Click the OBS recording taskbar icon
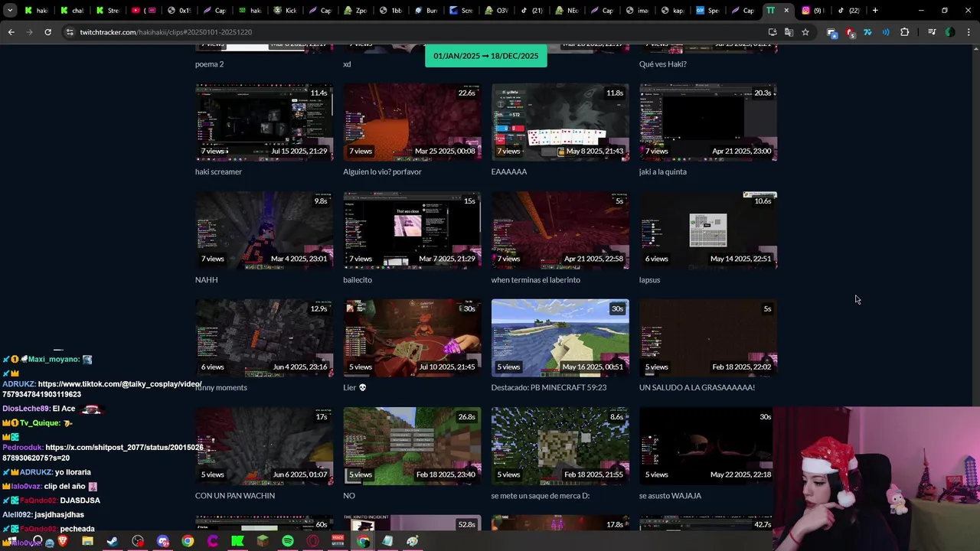Image resolution: width=980 pixels, height=551 pixels. click(x=138, y=541)
